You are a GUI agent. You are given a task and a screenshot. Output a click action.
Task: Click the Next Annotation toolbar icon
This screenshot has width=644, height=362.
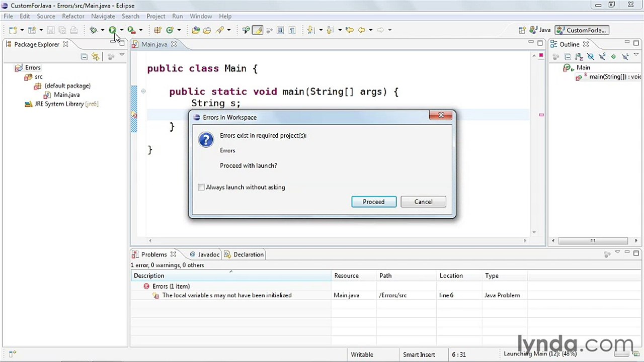coord(311,30)
